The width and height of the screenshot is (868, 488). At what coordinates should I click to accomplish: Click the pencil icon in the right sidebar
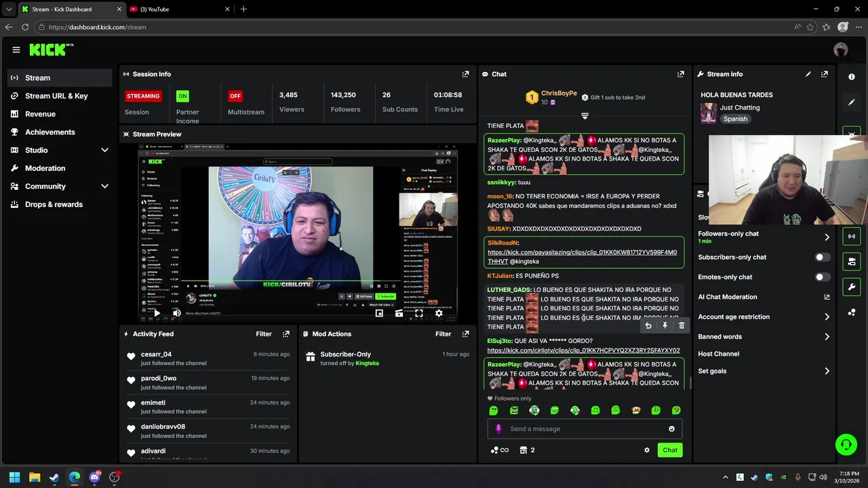(x=852, y=102)
